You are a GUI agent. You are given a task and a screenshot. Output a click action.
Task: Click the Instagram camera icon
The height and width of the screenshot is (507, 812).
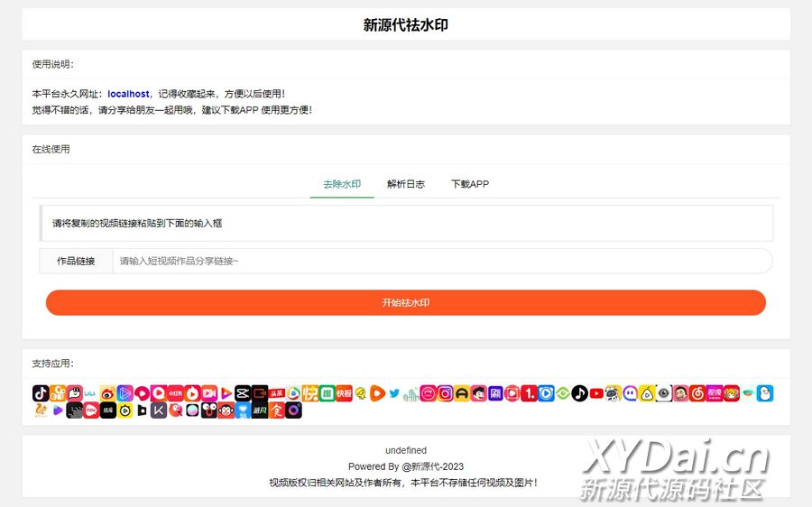click(x=445, y=393)
